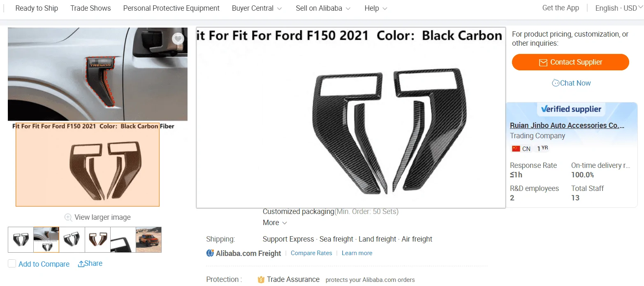Viewport: 644px width, 286px height.
Task: Open the Trade Shows menu item
Action: pos(90,8)
